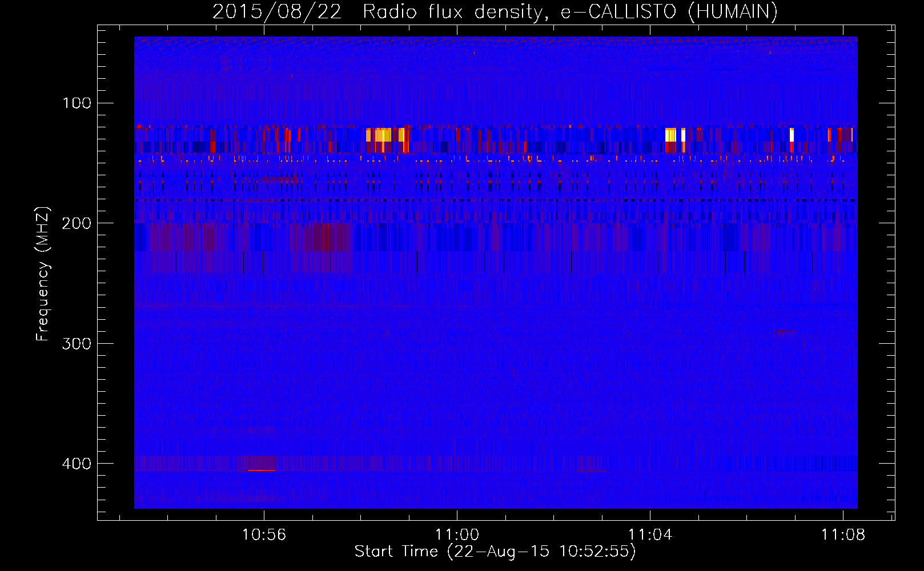Image resolution: width=924 pixels, height=571 pixels.
Task: Click the '300' frequency tick label
Action: pos(77,344)
